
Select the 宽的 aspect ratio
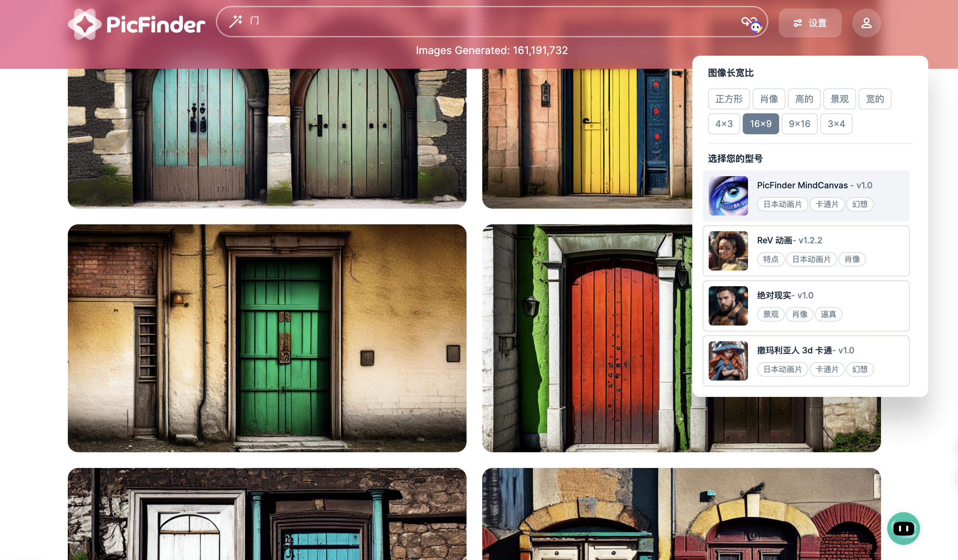[x=875, y=99]
